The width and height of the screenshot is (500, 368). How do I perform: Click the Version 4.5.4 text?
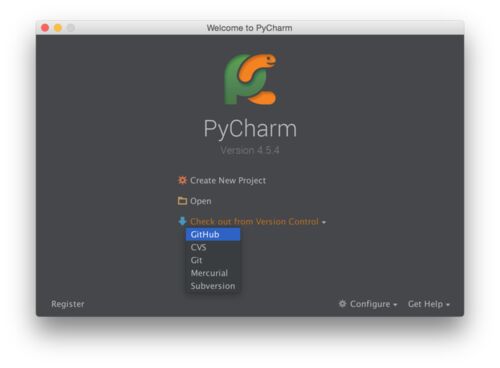click(x=250, y=150)
